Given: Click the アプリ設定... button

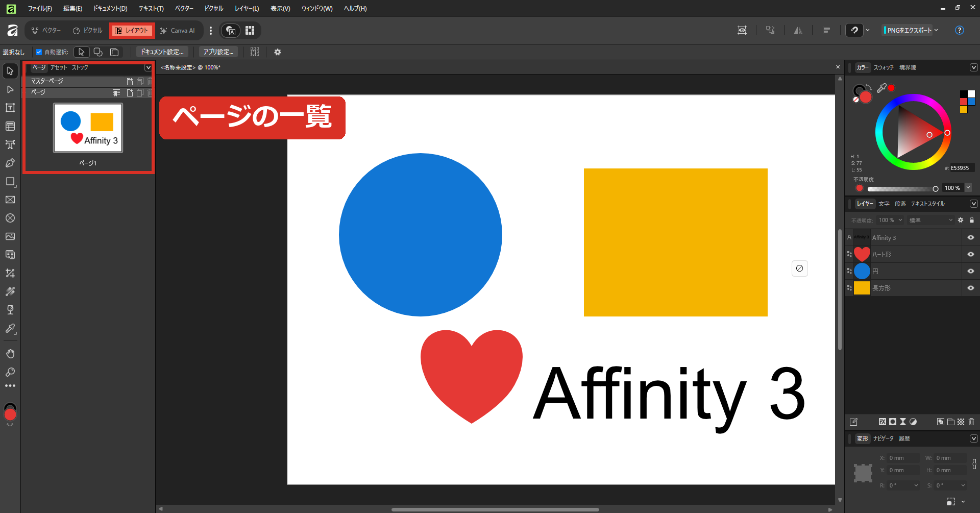Looking at the screenshot, I should (x=218, y=52).
